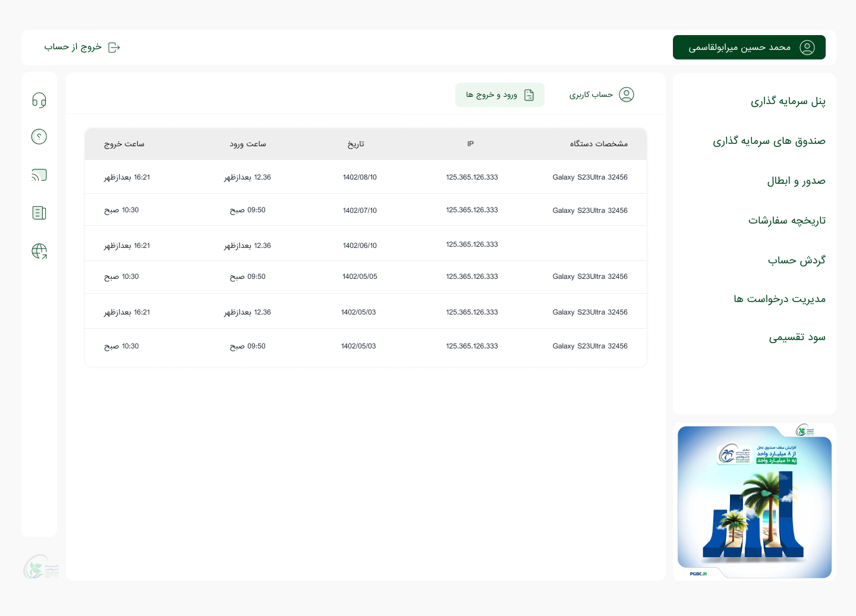Open help via question mark icon

[x=39, y=137]
